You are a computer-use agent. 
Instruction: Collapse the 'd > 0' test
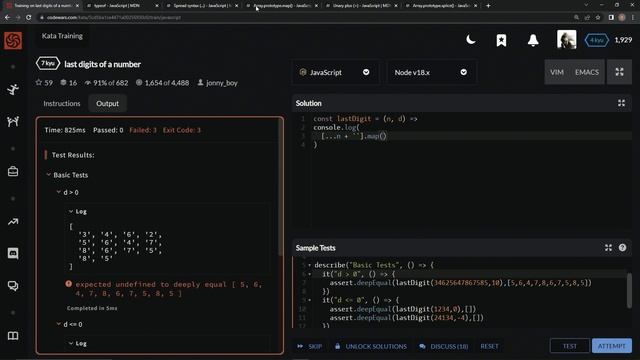(x=58, y=192)
